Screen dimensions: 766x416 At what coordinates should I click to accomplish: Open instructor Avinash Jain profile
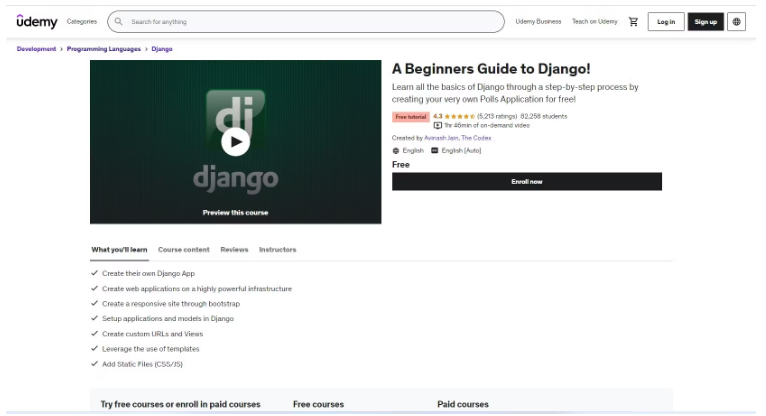pos(441,138)
